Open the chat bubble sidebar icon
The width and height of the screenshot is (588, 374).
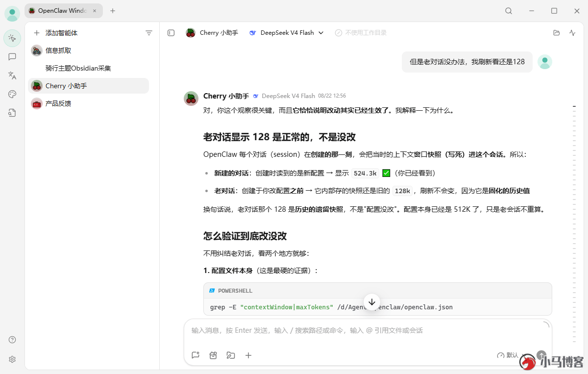click(x=12, y=57)
